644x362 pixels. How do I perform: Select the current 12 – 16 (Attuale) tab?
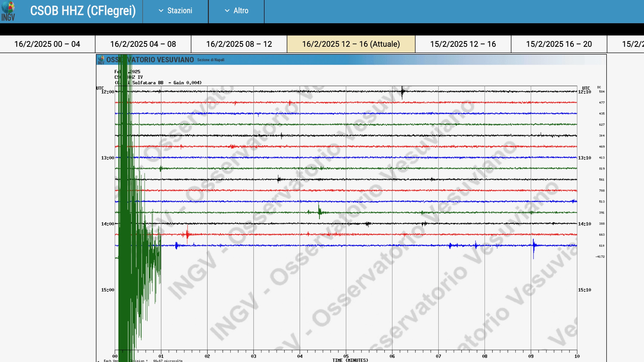click(x=351, y=44)
